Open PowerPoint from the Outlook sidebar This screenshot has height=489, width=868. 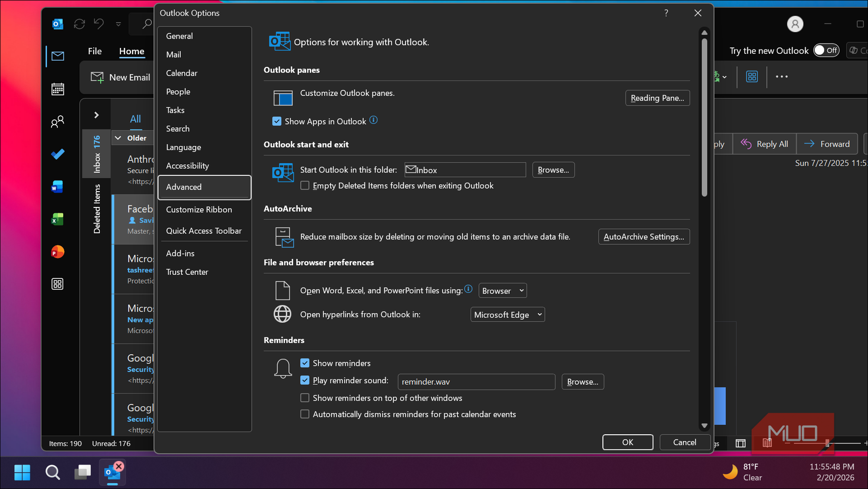pyautogui.click(x=57, y=252)
